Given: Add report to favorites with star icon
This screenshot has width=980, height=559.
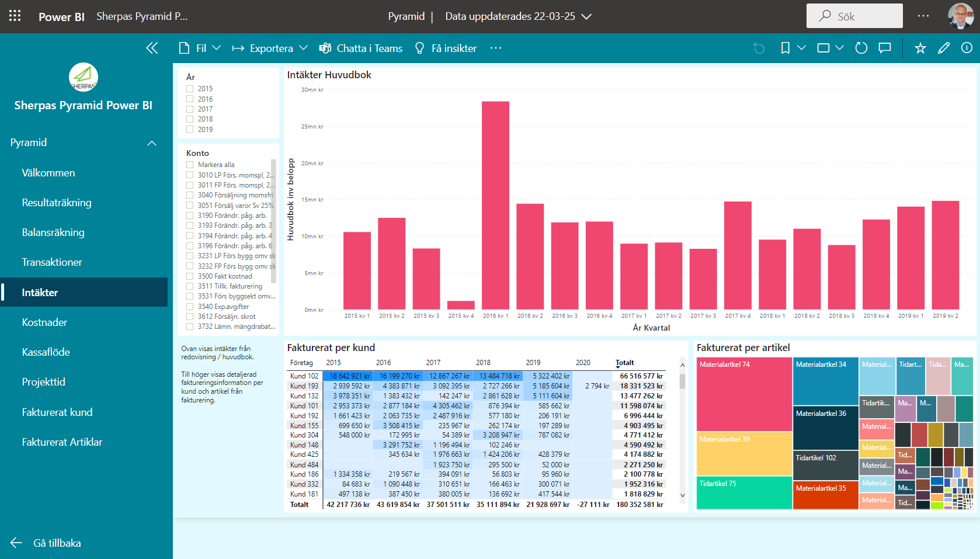Looking at the screenshot, I should 920,48.
